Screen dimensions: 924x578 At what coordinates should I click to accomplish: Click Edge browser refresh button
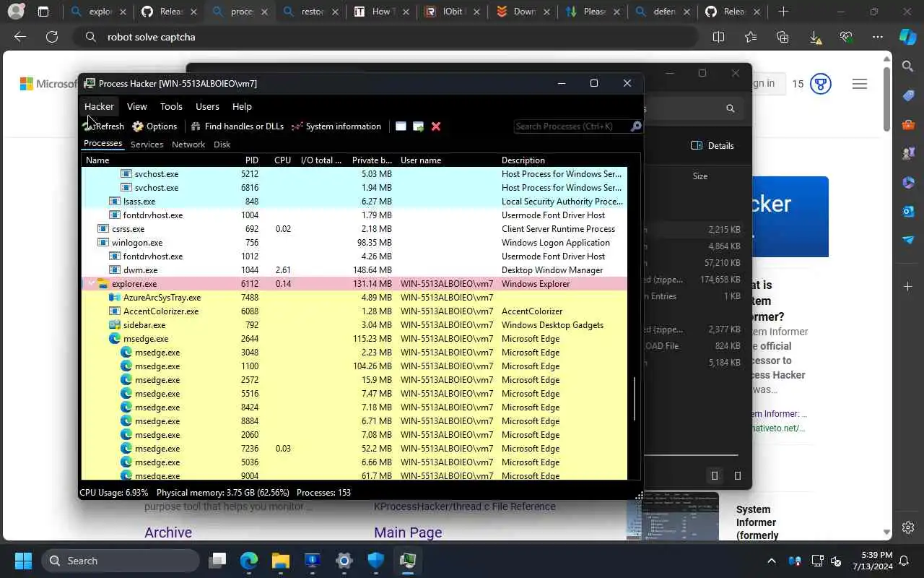pos(52,38)
